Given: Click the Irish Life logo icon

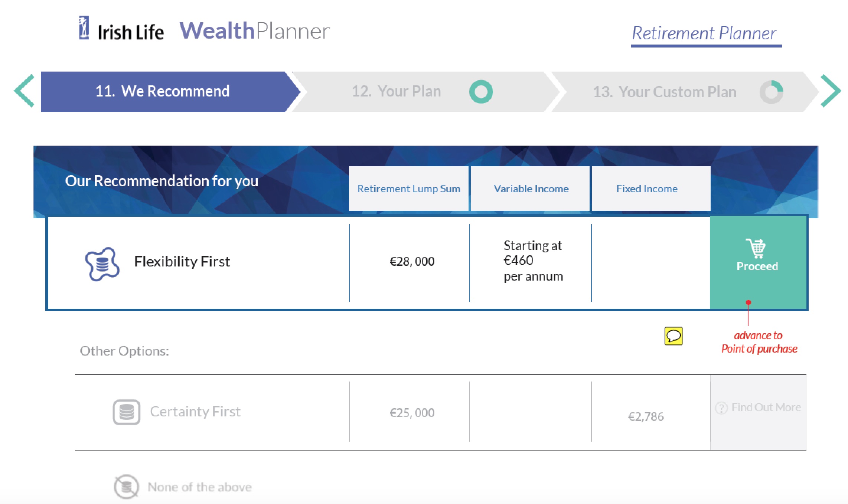Looking at the screenshot, I should [x=84, y=28].
